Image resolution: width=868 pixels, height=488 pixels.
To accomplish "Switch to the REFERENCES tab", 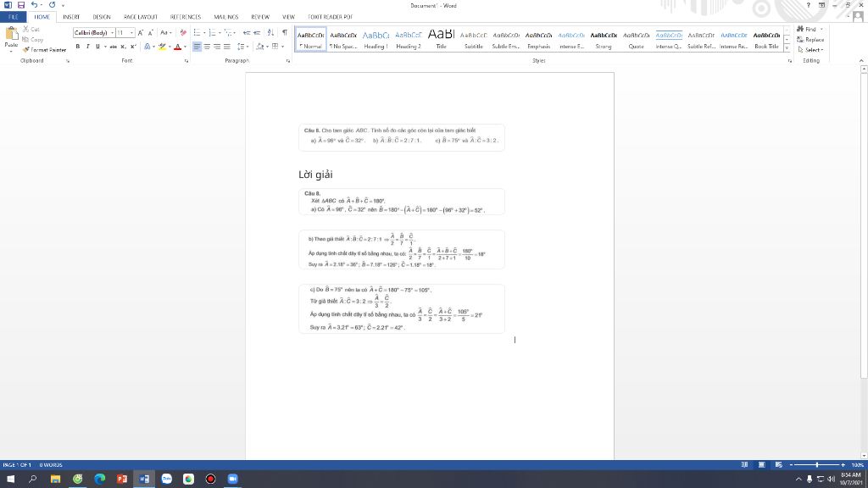I will click(x=186, y=17).
